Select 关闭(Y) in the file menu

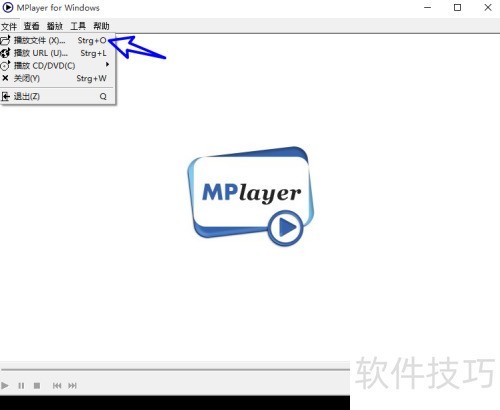point(58,78)
